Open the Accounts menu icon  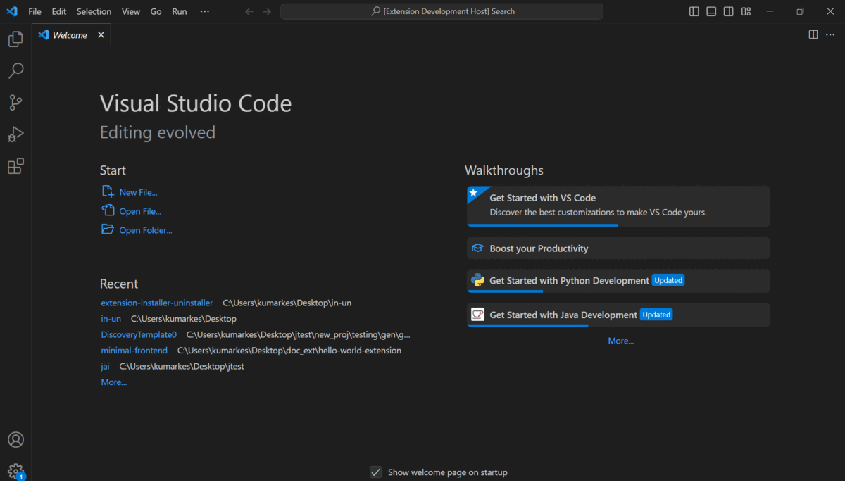[15, 440]
